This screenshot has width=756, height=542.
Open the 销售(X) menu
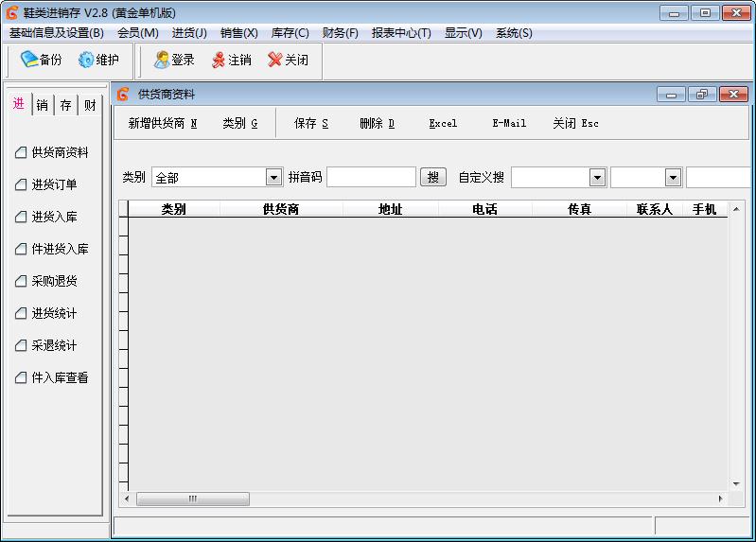239,33
